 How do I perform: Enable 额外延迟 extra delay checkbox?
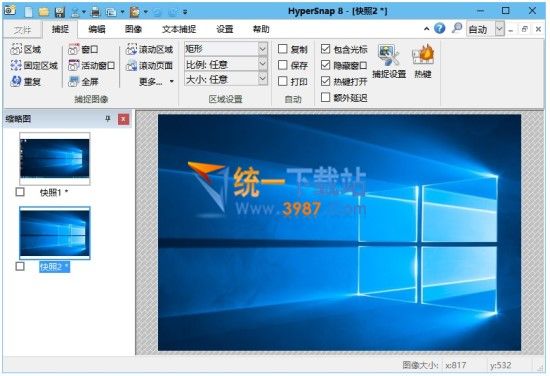point(326,97)
